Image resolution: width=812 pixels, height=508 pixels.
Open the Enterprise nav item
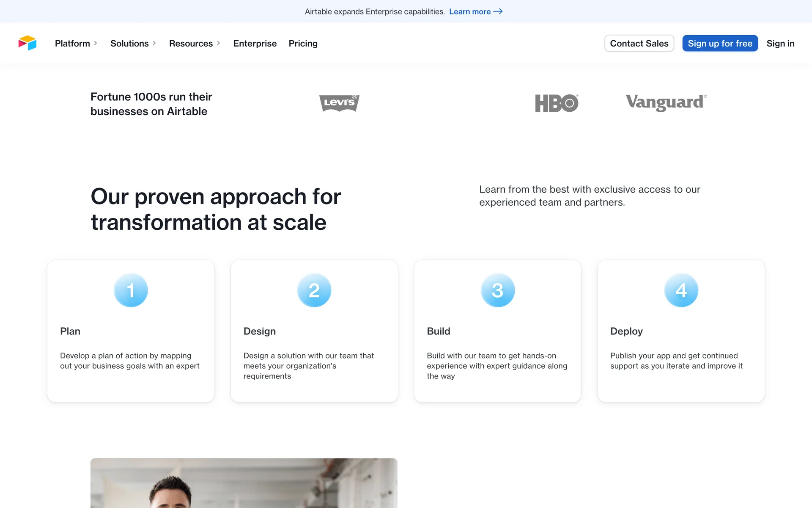click(x=255, y=43)
